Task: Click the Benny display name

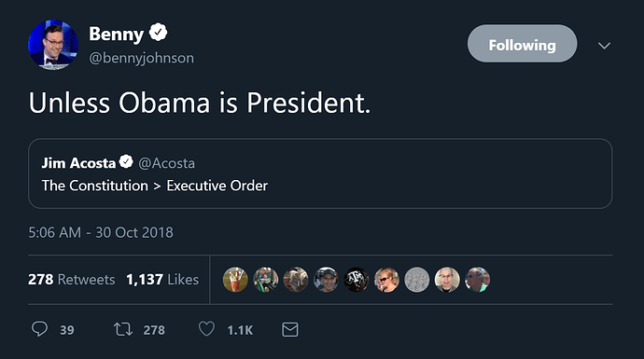Action: [117, 35]
